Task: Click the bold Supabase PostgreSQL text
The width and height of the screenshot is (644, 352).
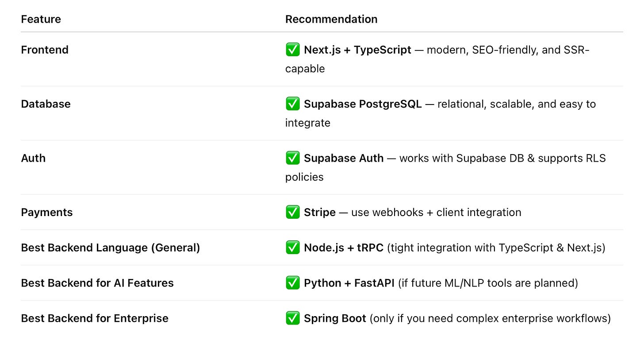Action: pyautogui.click(x=363, y=104)
